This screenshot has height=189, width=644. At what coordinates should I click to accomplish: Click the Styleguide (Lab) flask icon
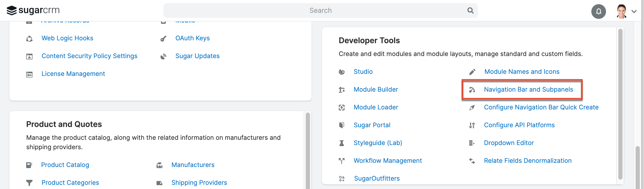[x=342, y=143]
